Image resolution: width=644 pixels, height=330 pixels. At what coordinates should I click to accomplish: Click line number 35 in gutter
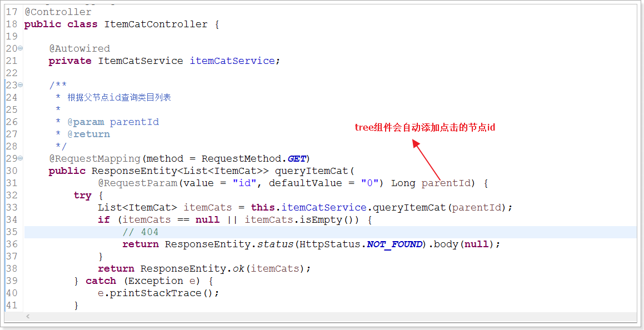pos(12,232)
